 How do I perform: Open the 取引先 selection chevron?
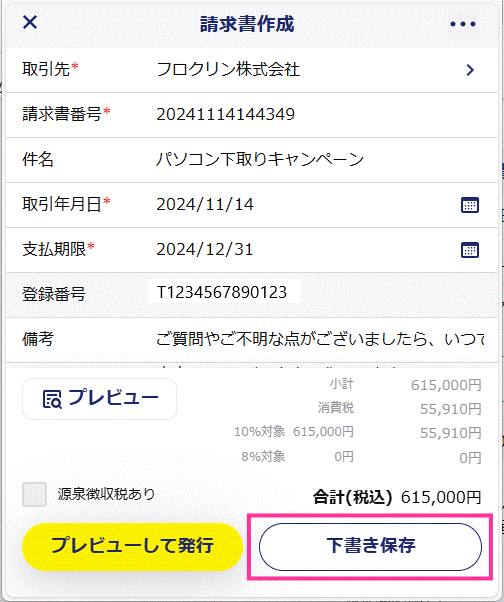tap(470, 70)
